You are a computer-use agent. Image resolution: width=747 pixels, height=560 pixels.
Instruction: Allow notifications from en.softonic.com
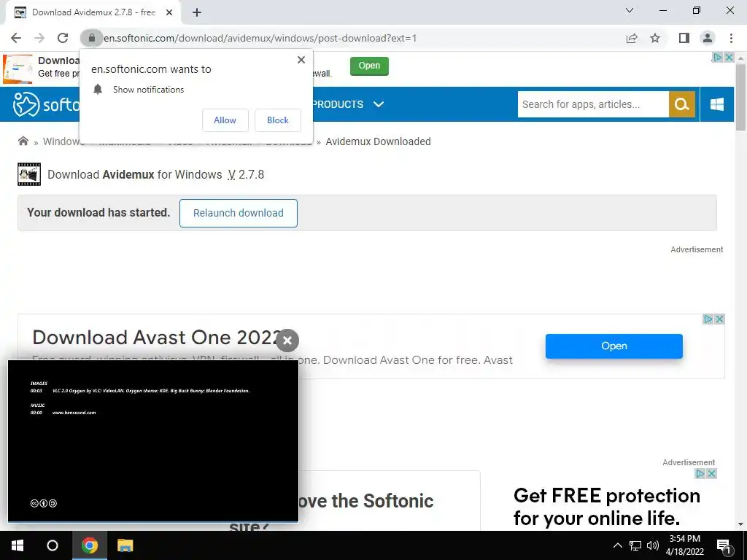tap(225, 120)
